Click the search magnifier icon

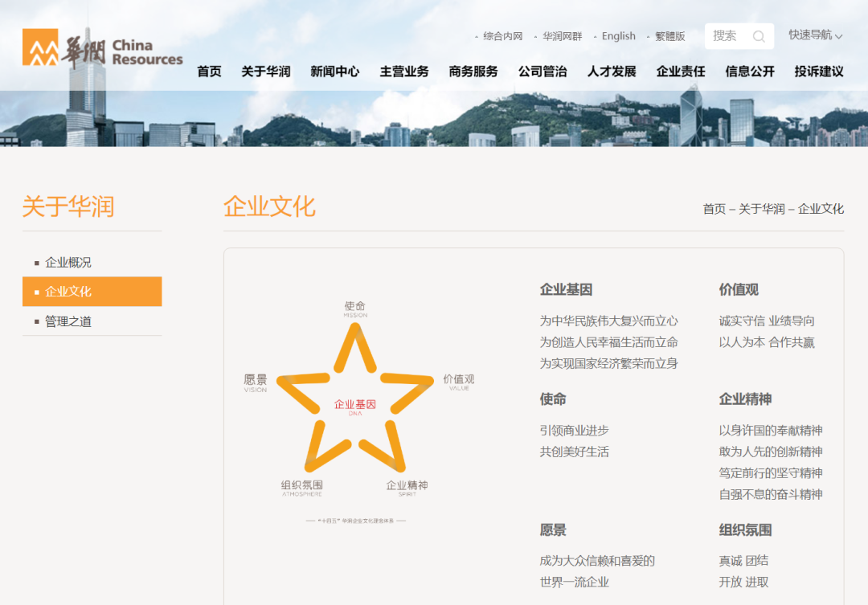(x=759, y=36)
